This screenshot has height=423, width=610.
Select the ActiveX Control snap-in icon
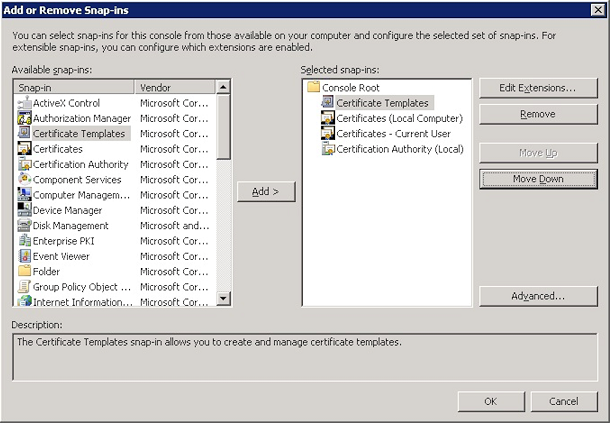(24, 103)
